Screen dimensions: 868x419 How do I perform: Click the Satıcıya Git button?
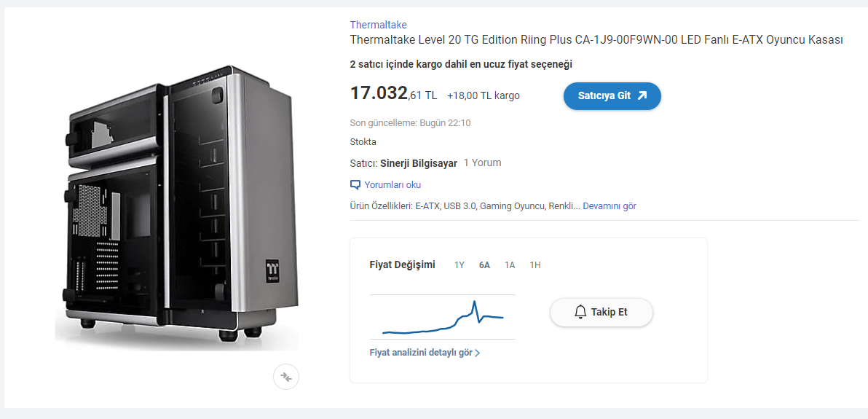[x=612, y=96]
